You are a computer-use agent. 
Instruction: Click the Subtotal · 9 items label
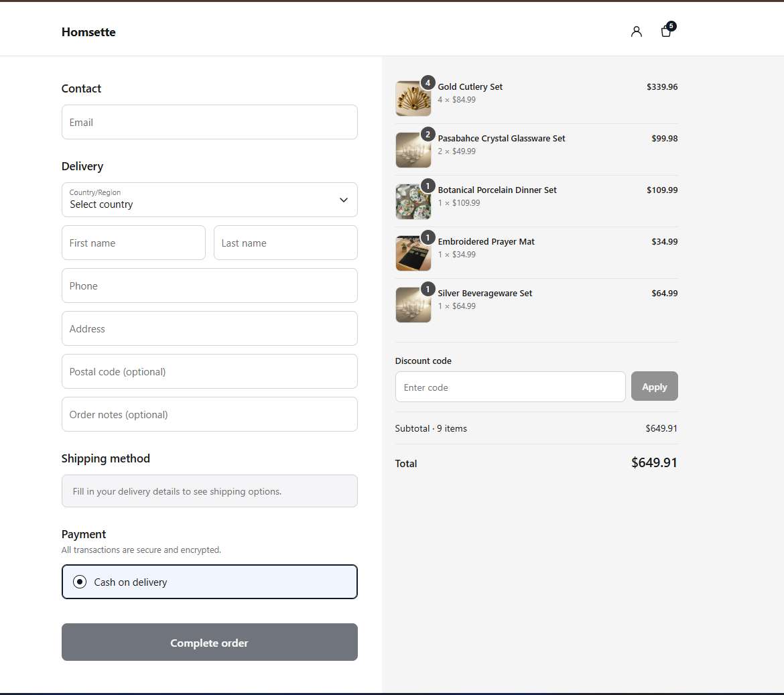pos(431,428)
